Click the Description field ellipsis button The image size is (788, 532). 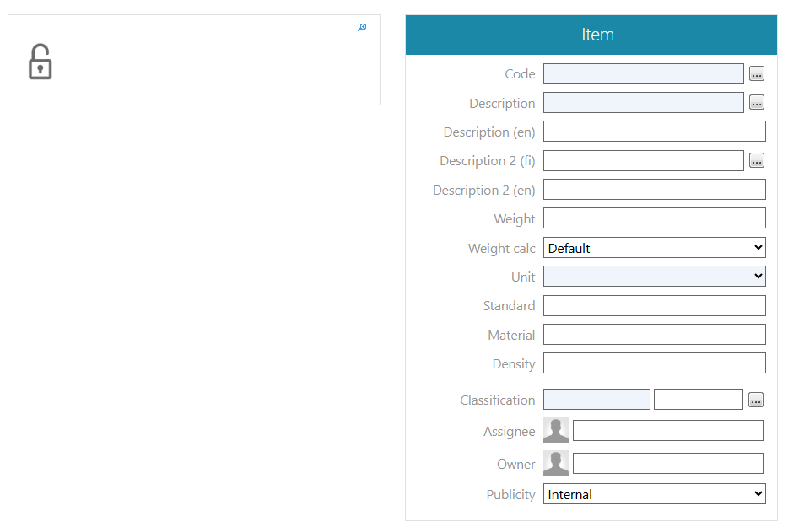[756, 103]
